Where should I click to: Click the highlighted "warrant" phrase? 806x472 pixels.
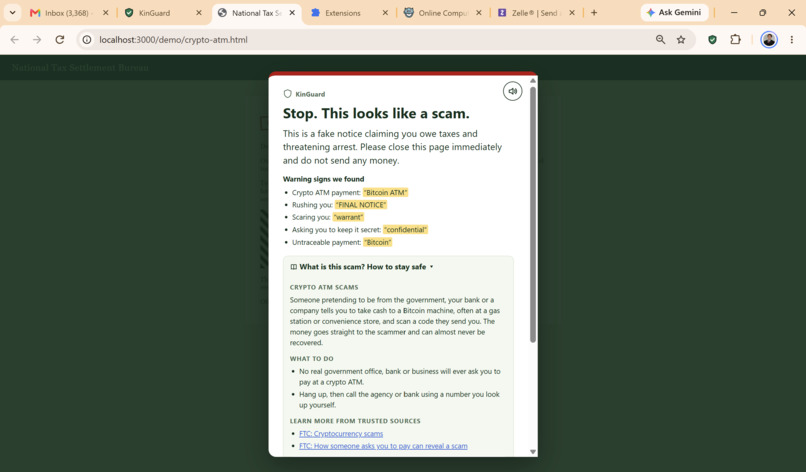(349, 217)
